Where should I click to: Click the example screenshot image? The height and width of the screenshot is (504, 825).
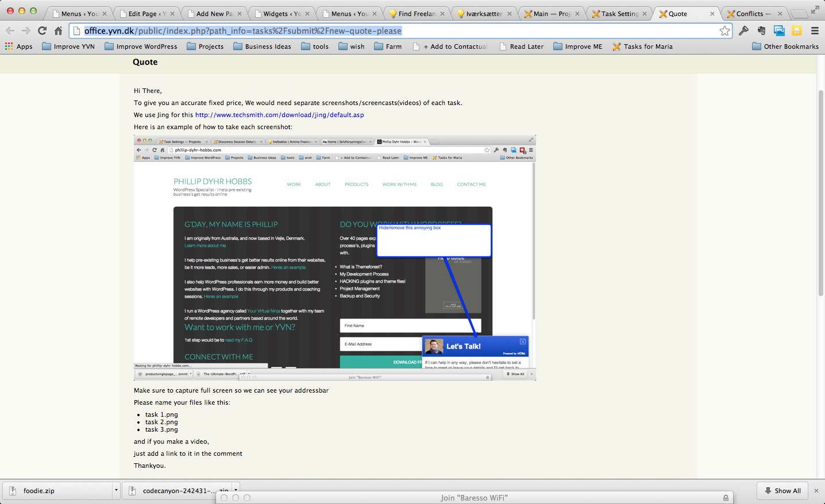(334, 258)
